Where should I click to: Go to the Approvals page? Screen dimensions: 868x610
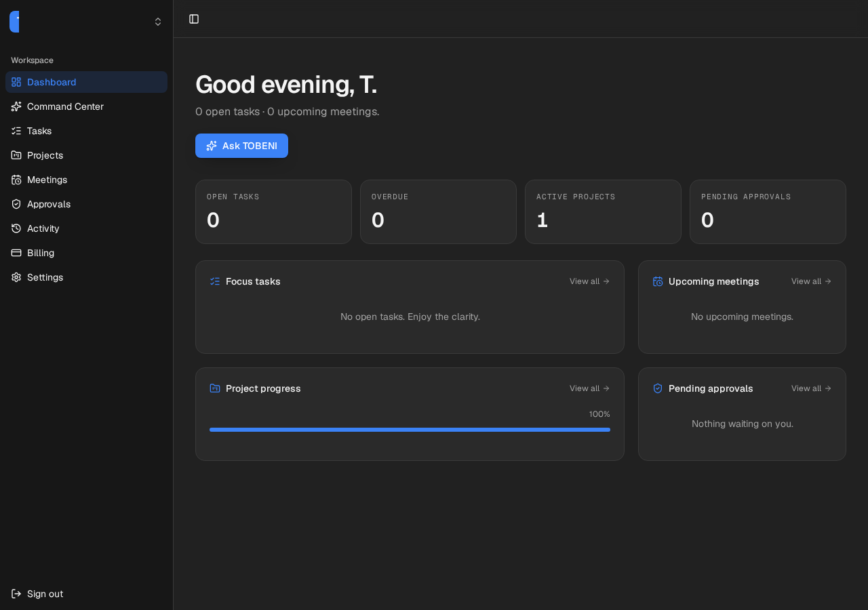[x=86, y=204]
